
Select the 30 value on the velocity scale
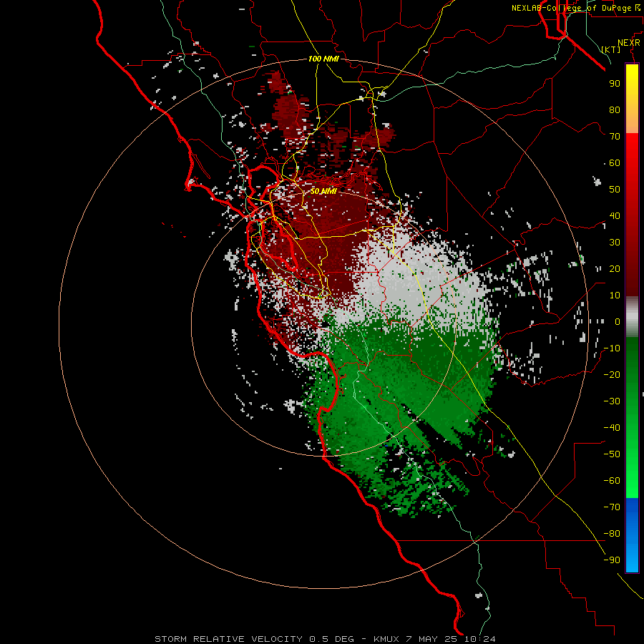tap(615, 243)
